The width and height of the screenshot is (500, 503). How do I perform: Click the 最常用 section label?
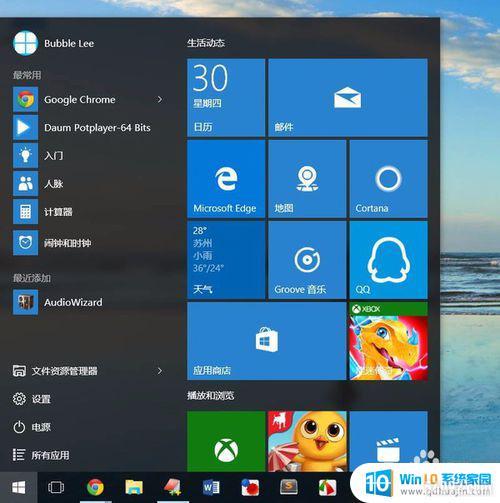click(27, 75)
